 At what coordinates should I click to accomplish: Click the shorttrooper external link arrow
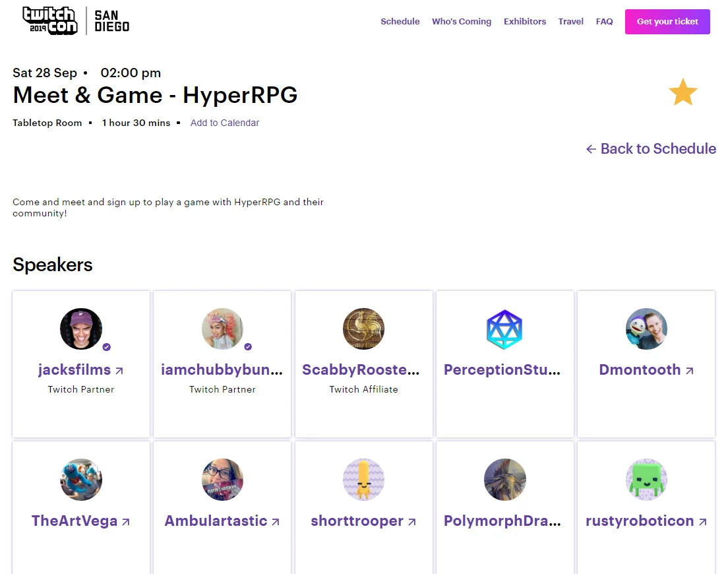(x=412, y=521)
